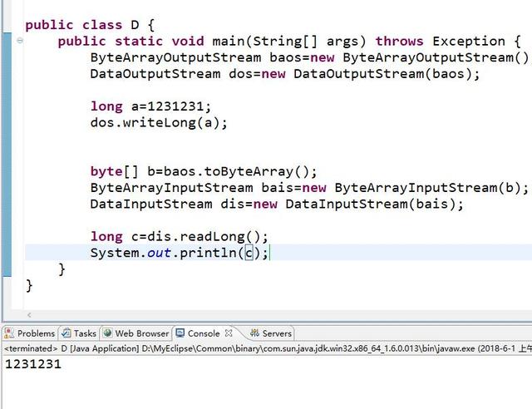Click the ByteArrayInputStream bais declaration line
Viewport: 532px width, 409px height.
(309, 188)
